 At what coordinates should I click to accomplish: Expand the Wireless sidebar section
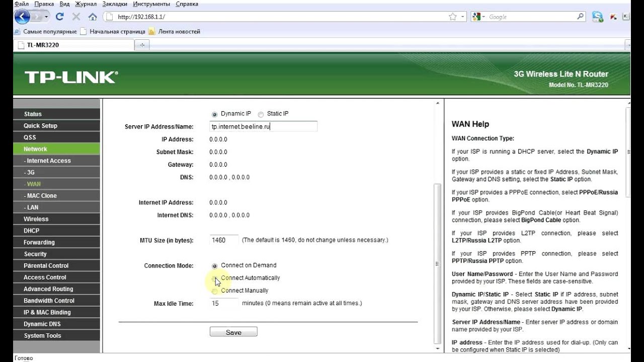pyautogui.click(x=56, y=219)
